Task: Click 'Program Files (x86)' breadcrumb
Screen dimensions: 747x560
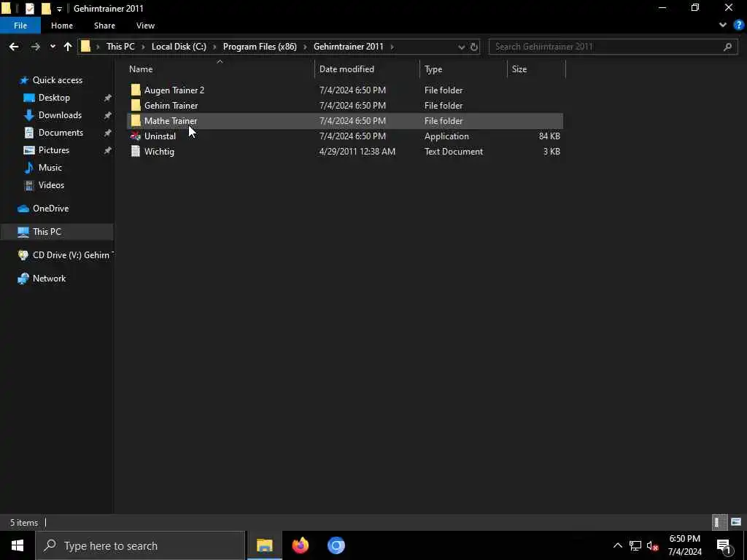Action: tap(260, 47)
